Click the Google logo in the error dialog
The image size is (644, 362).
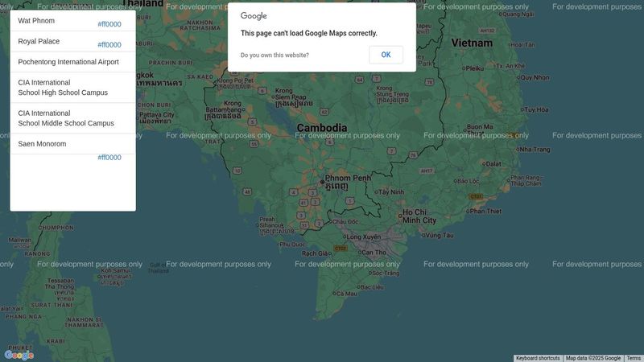254,16
